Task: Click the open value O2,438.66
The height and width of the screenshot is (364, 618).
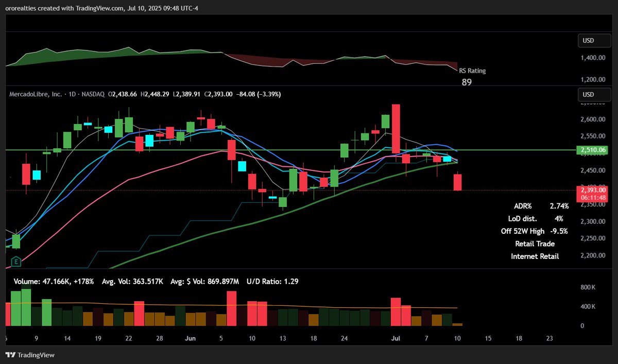Action: [x=122, y=94]
